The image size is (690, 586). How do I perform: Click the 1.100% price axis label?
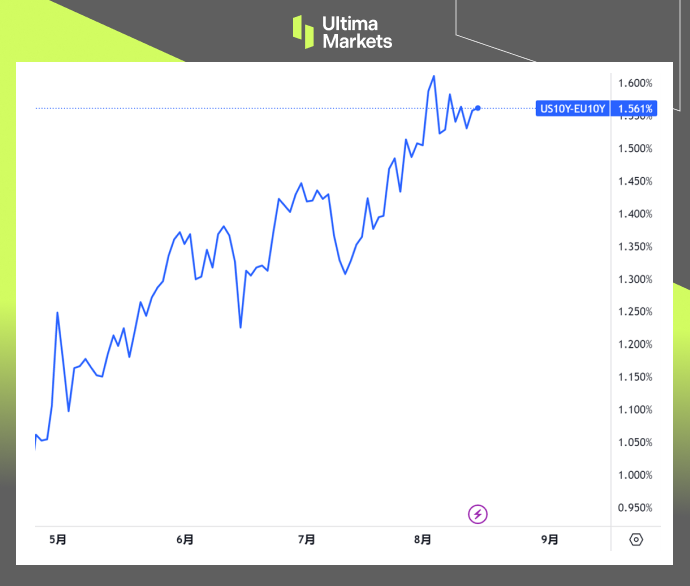(635, 410)
